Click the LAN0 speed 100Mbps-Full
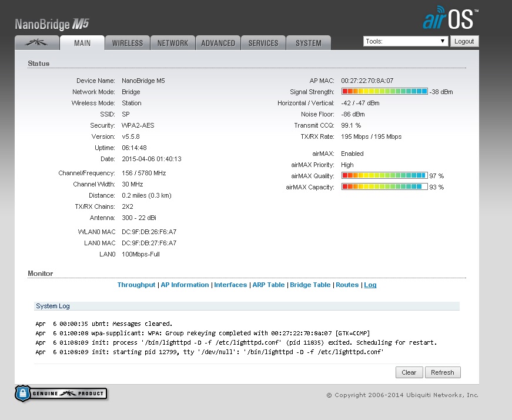The height and width of the screenshot is (420, 512). coord(140,254)
